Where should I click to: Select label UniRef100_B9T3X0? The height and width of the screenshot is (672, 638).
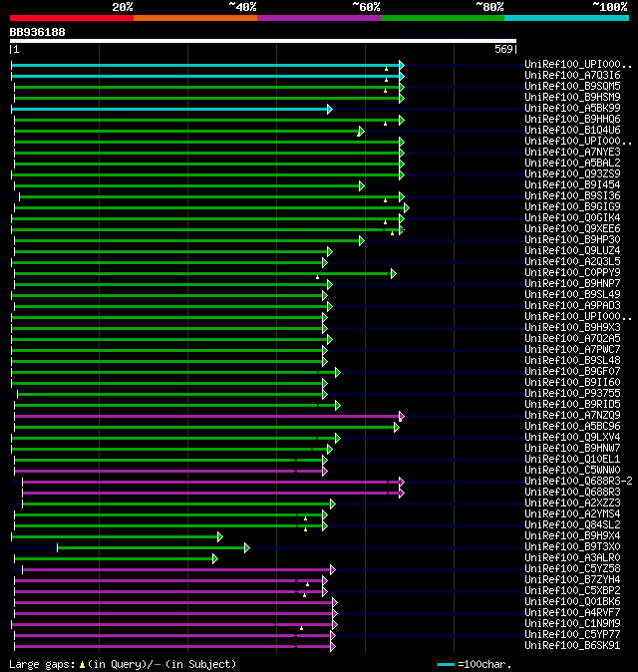(572, 546)
